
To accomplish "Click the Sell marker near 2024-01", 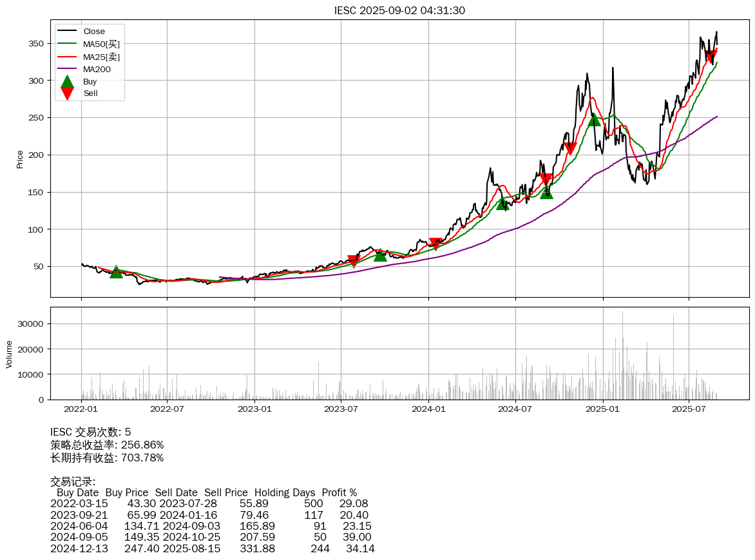I will pyautogui.click(x=436, y=243).
